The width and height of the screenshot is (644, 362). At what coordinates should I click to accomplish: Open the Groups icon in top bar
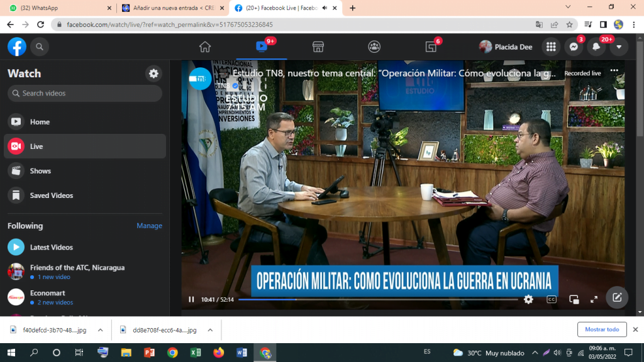(374, 47)
